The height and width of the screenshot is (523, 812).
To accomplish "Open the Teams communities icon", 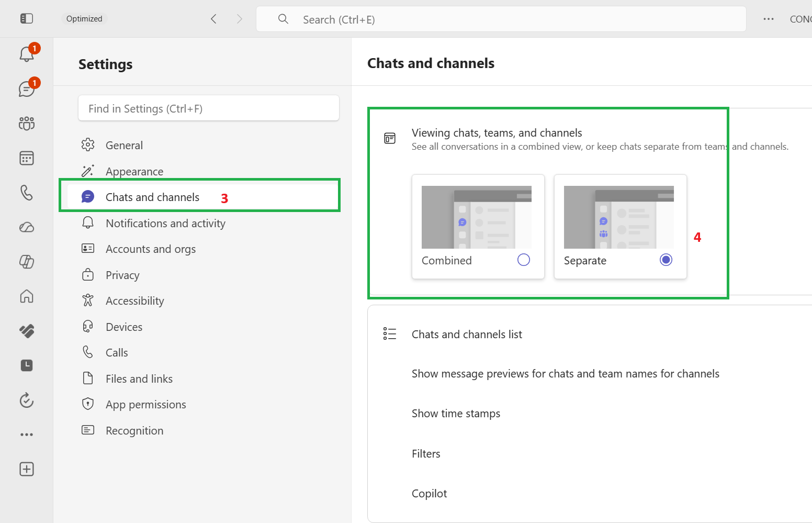I will [x=27, y=124].
